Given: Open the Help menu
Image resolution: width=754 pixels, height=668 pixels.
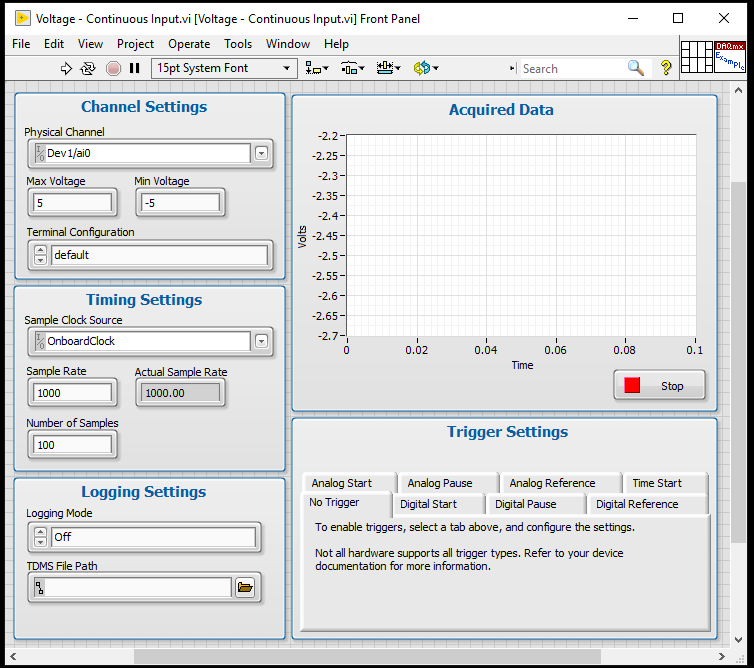Looking at the screenshot, I should pos(336,44).
